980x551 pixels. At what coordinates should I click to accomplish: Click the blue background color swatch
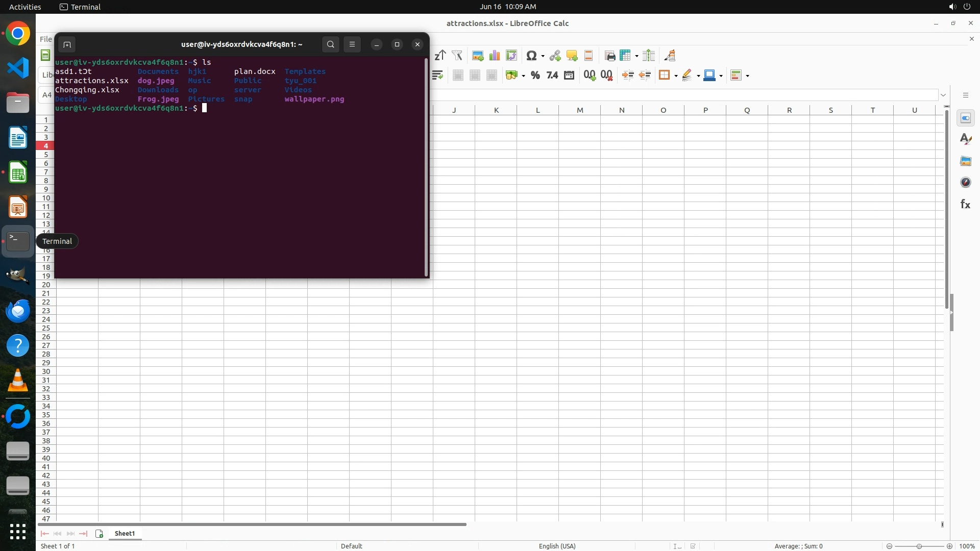pyautogui.click(x=709, y=76)
